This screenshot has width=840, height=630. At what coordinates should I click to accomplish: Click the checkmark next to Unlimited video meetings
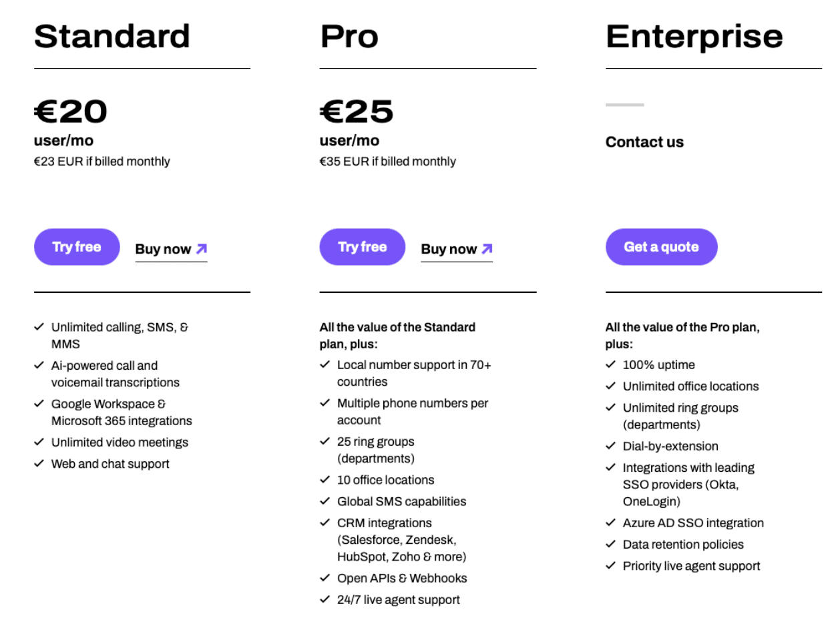(x=39, y=442)
